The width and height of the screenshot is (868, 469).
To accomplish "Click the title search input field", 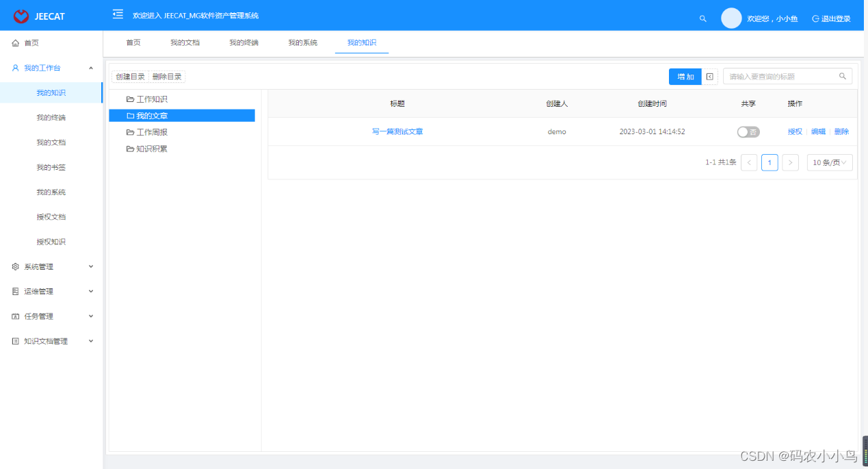I will coord(780,77).
